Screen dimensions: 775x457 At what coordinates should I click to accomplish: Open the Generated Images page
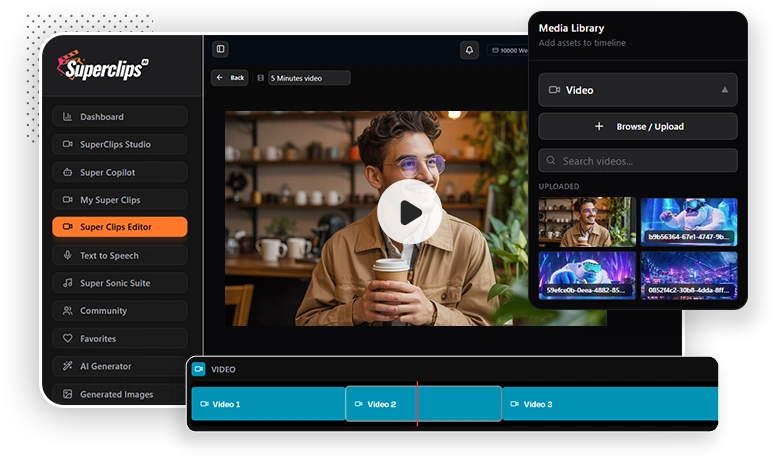[120, 394]
